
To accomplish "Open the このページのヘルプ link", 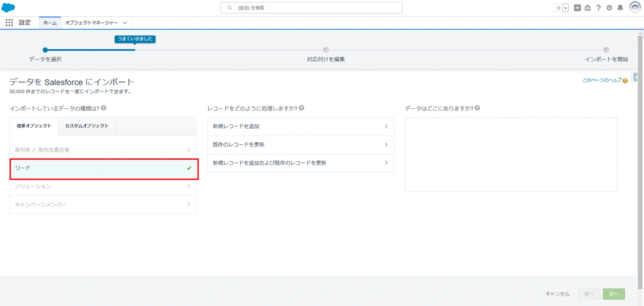I will coord(602,80).
